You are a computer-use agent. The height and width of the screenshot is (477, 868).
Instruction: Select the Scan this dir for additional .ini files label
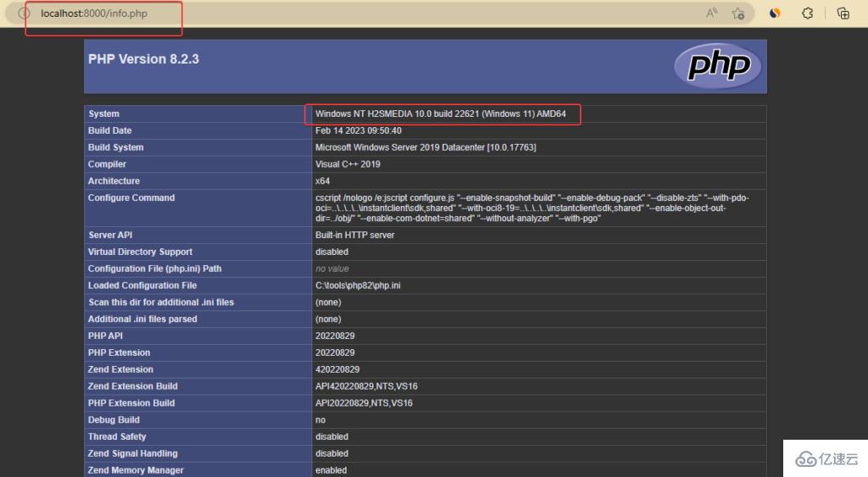click(x=161, y=302)
